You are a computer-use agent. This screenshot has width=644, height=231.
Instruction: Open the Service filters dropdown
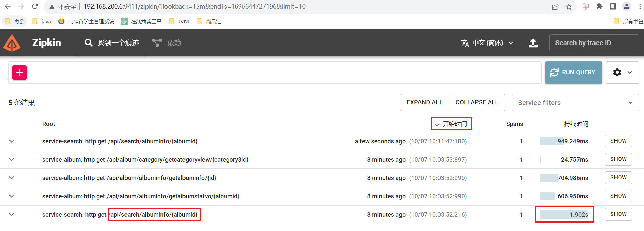tap(575, 103)
